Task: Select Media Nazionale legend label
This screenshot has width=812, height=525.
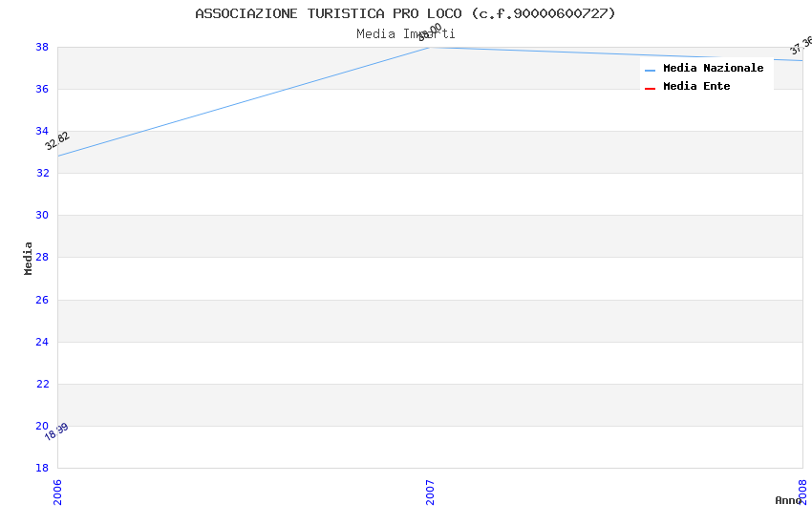Action: 713,68
